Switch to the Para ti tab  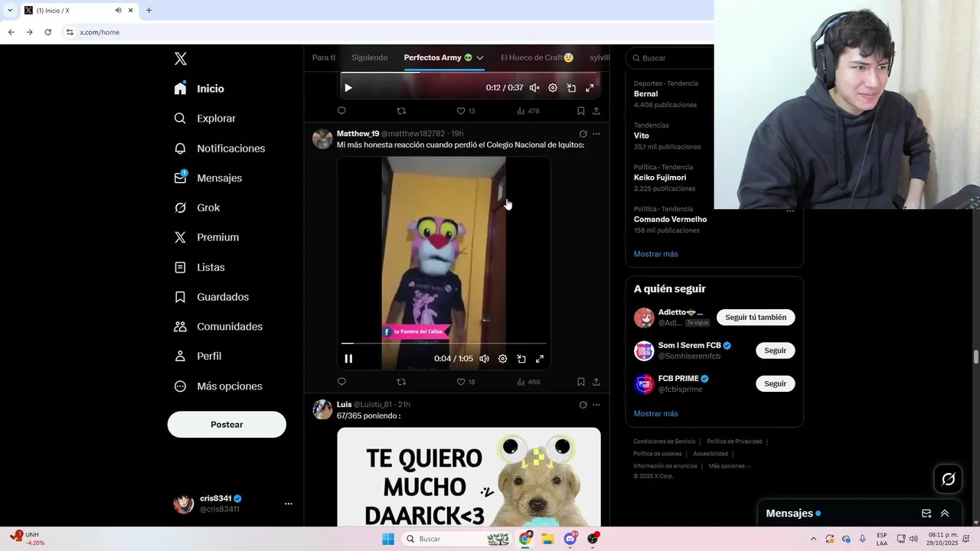point(324,57)
